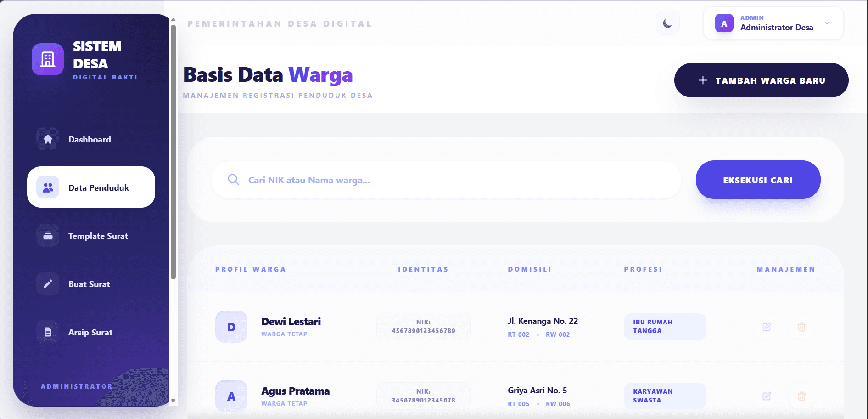Click the Dashboard home icon
Screen dimensions: 868x419
(x=48, y=139)
